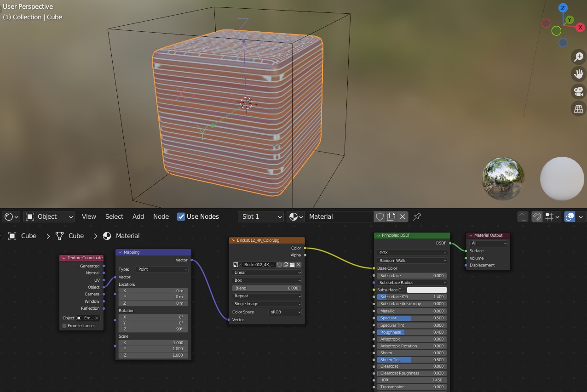Viewport: 587px width, 392px height.
Task: Click the Rotation Z 90° field
Action: (x=153, y=329)
